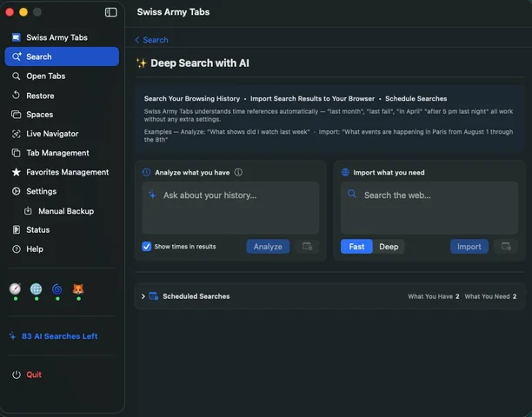Click the magnifier icon in web search field
This screenshot has height=417, width=532.
click(x=352, y=194)
